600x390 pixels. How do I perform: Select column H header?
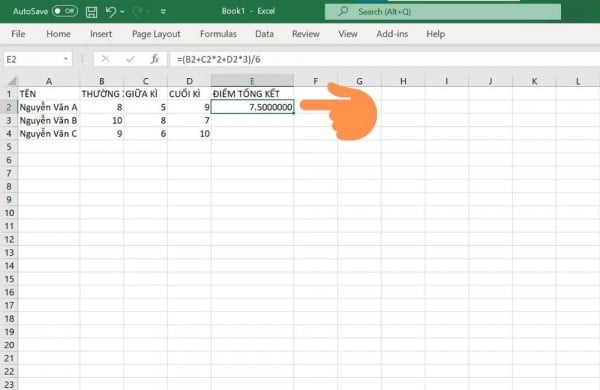[x=403, y=81]
